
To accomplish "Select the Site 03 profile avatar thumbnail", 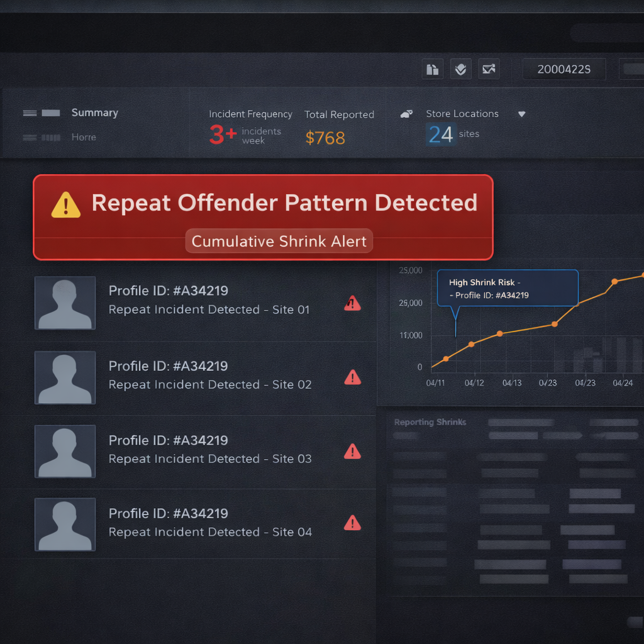I will click(65, 451).
